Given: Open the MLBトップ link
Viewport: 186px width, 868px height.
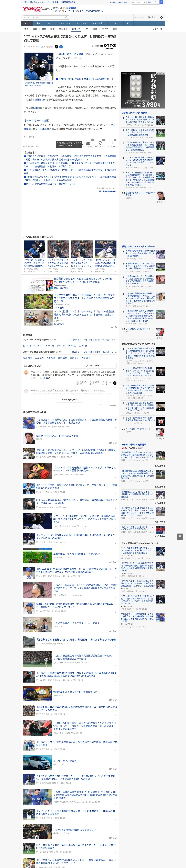Looking at the screenshot, I should (77, 352).
